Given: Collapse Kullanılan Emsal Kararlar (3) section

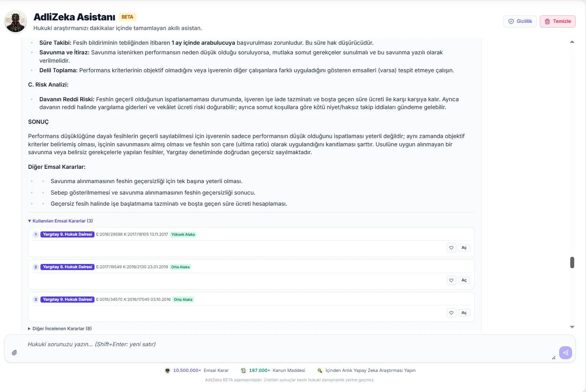Looking at the screenshot, I should 60,221.
